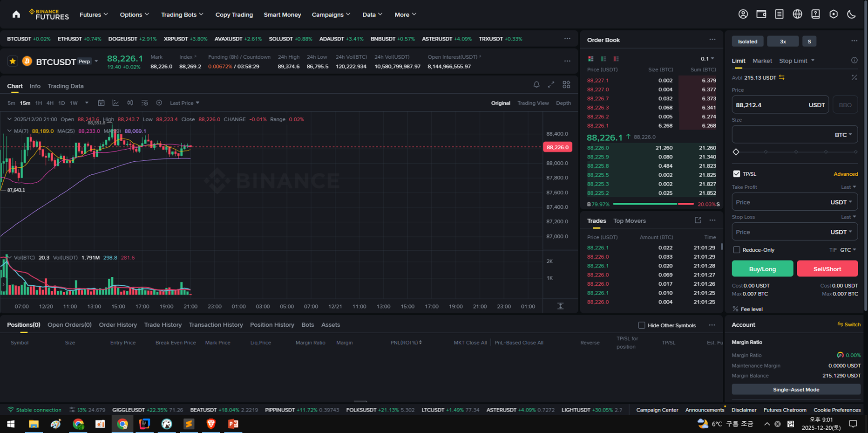Expand the chart to fullscreen
The width and height of the screenshot is (868, 433).
pos(551,85)
